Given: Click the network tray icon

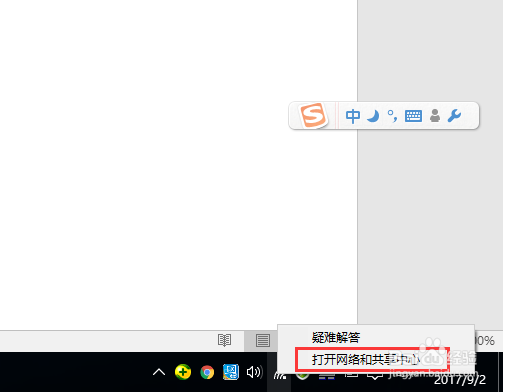Looking at the screenshot, I should click(279, 376).
